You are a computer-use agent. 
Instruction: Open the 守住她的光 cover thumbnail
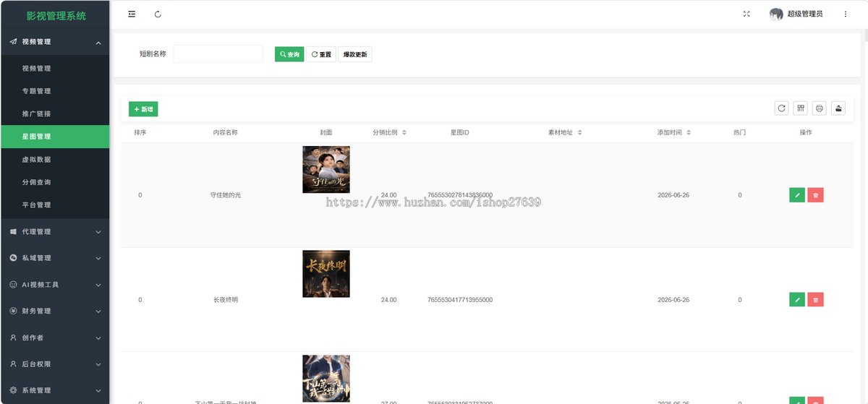(326, 170)
